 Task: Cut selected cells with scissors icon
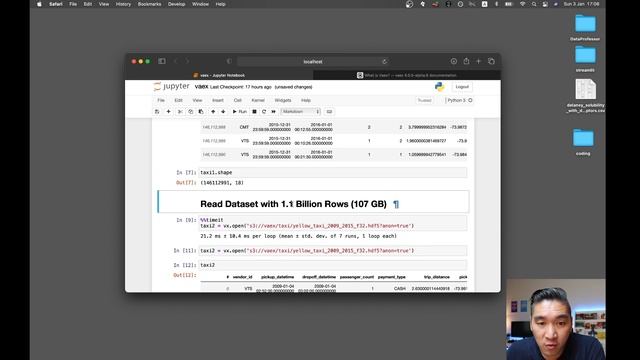point(180,111)
